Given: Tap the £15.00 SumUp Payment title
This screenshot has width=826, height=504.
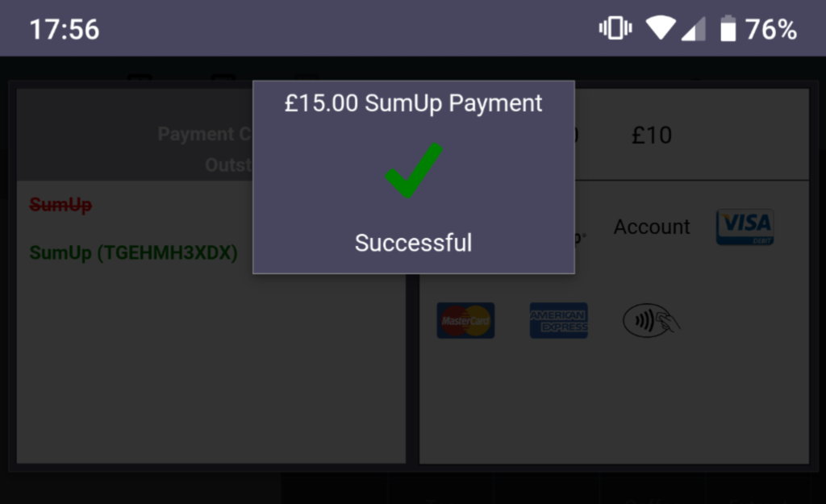Looking at the screenshot, I should (414, 102).
